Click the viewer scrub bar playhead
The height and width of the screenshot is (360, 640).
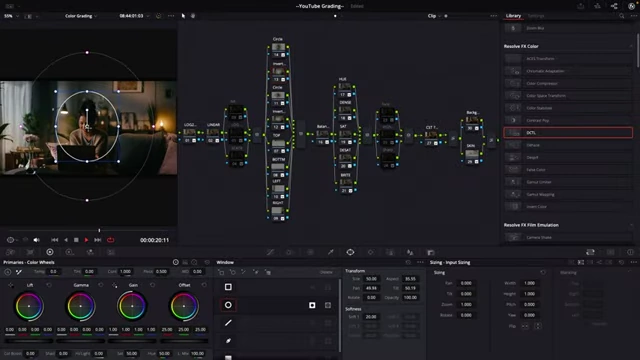click(x=99, y=231)
